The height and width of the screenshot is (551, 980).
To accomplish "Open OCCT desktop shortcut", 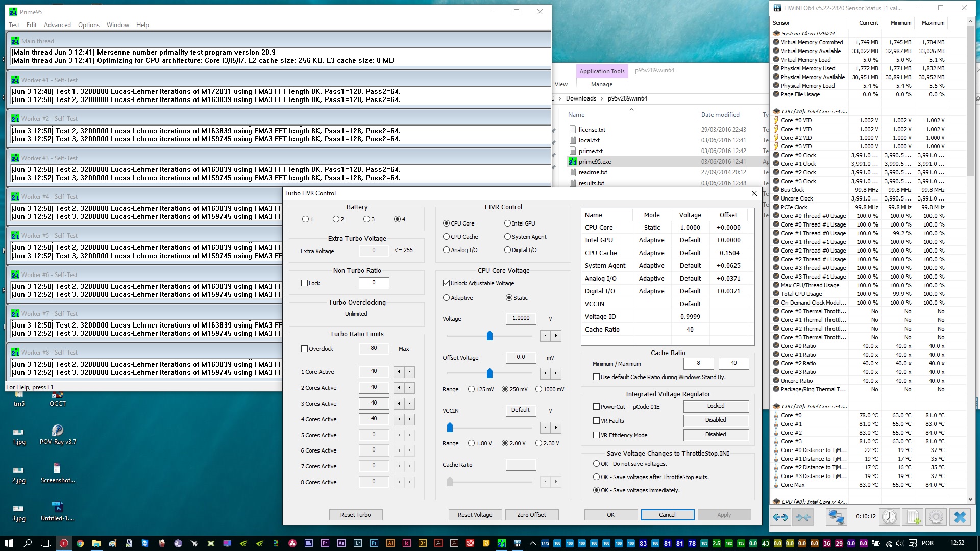I will point(57,399).
